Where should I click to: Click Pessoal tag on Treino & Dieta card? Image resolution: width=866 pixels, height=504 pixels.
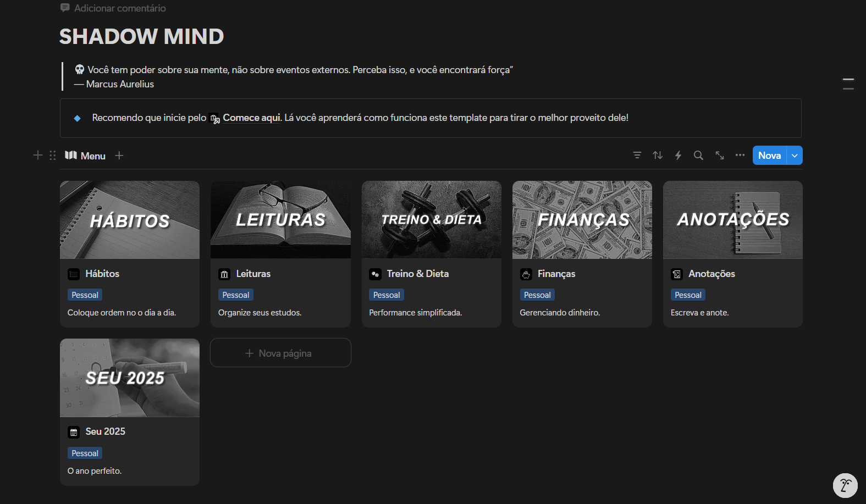tap(387, 295)
